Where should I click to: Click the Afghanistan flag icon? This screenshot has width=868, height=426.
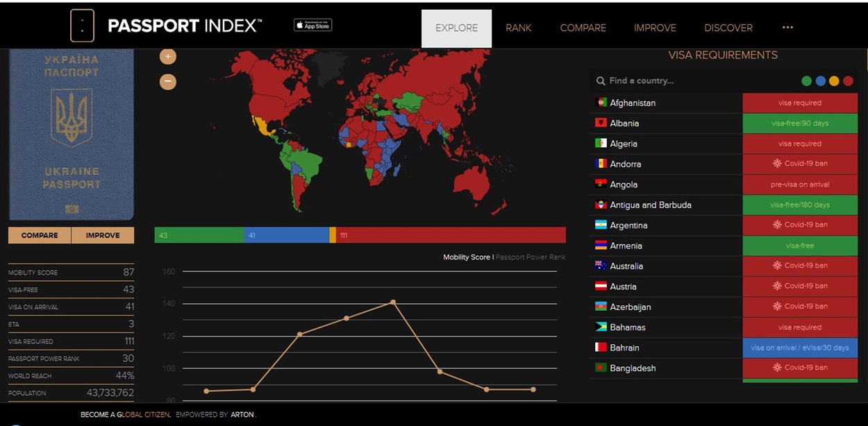pos(601,103)
